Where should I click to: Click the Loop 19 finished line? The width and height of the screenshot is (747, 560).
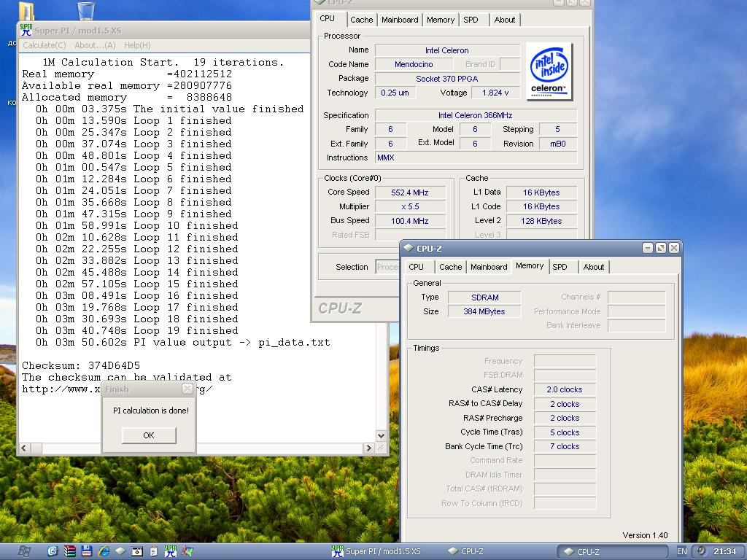click(x=136, y=331)
